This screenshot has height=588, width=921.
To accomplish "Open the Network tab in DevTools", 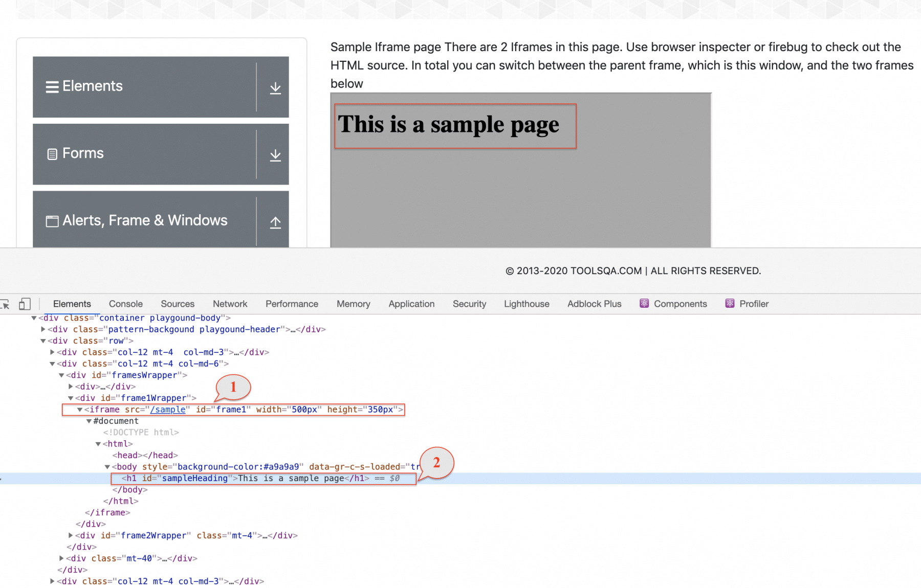I will click(x=230, y=303).
